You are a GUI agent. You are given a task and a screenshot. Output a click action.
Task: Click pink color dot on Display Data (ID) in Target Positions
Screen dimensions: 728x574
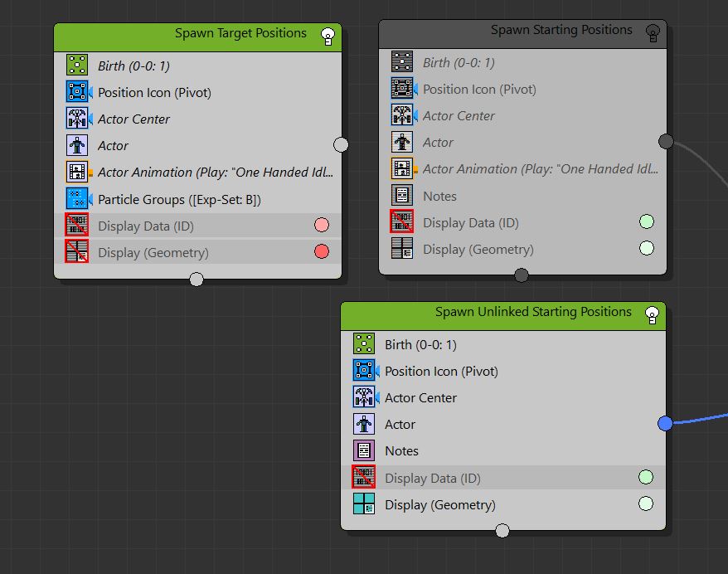point(322,226)
